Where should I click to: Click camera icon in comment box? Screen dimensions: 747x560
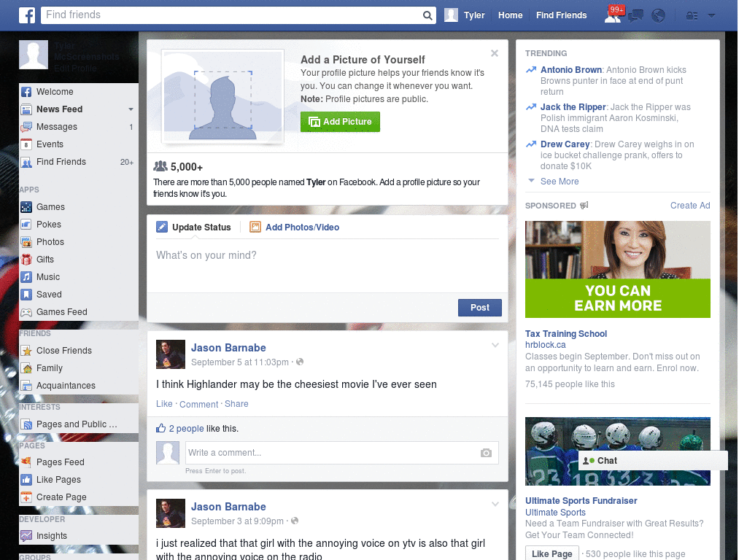pyautogui.click(x=486, y=453)
